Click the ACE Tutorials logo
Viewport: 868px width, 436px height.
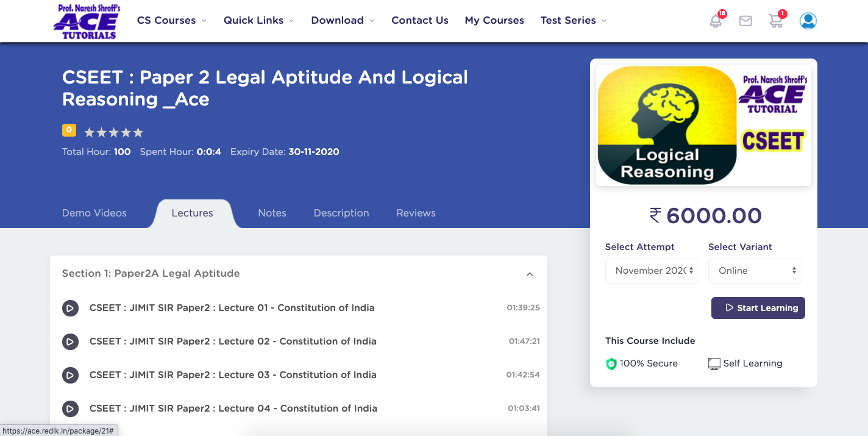click(x=85, y=21)
